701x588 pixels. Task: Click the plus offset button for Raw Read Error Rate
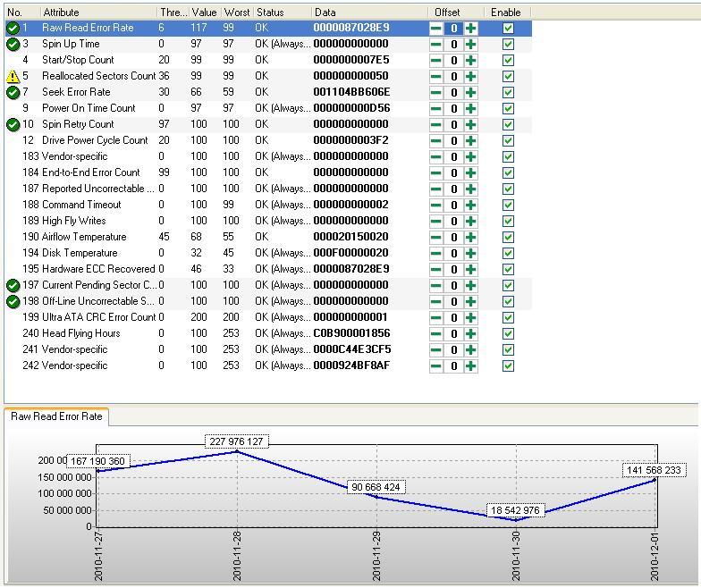point(470,29)
